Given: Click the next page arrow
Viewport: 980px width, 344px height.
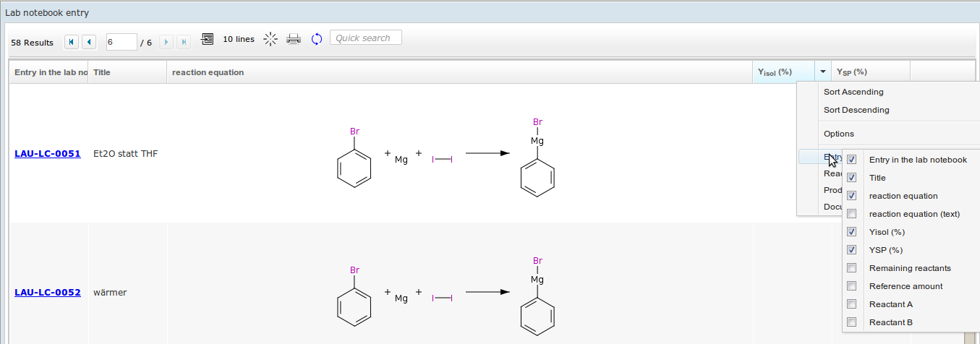Looking at the screenshot, I should [x=166, y=42].
